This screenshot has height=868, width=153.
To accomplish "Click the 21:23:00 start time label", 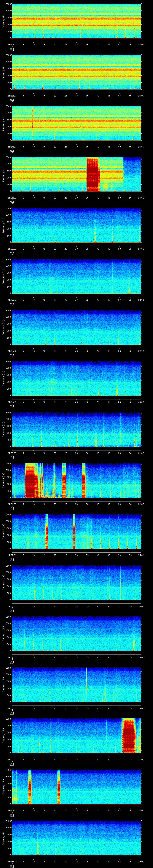I will (x=12, y=96).
